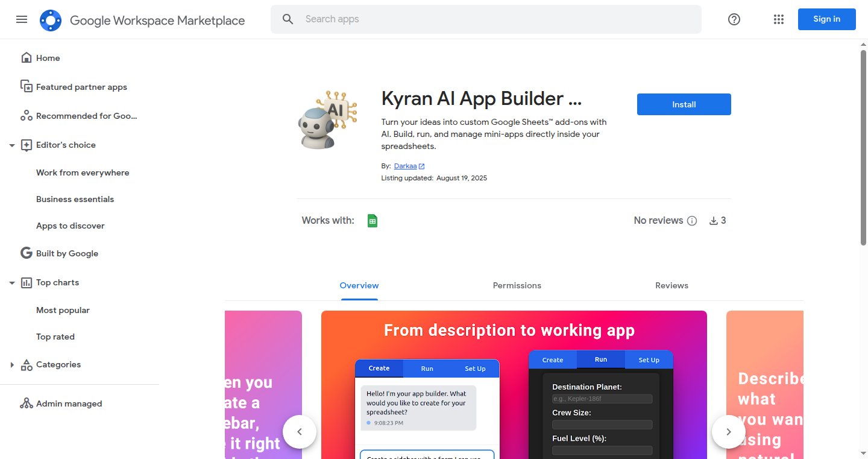The image size is (868, 459).
Task: Click the Install button
Action: 684,104
